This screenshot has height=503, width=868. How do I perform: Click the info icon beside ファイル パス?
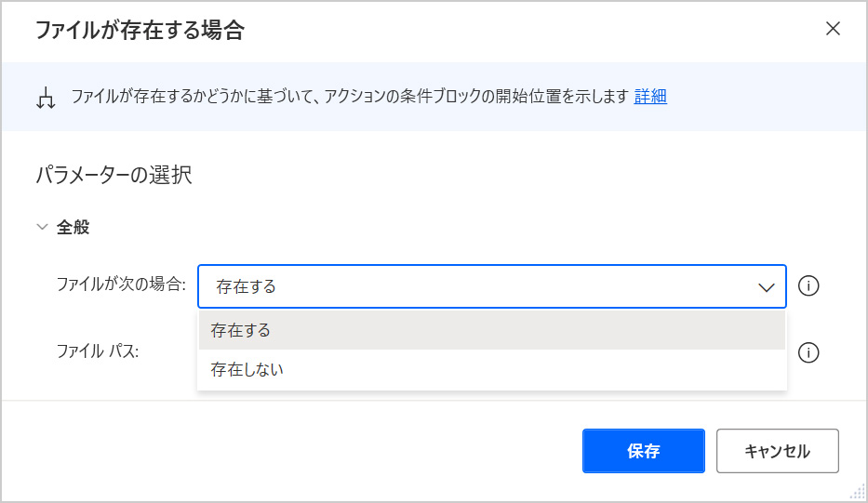[x=808, y=352]
